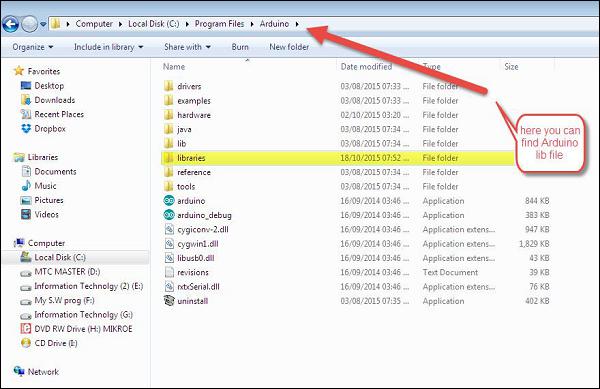Select Local Disk (C:) in breadcrumb
Viewport: 600px width, 389px height.
click(153, 24)
